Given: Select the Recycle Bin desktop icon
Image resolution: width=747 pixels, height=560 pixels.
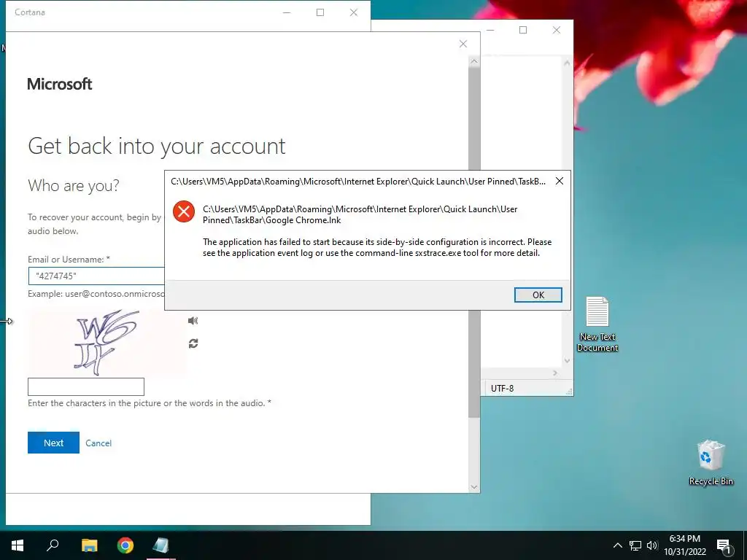Looking at the screenshot, I should click(711, 462).
